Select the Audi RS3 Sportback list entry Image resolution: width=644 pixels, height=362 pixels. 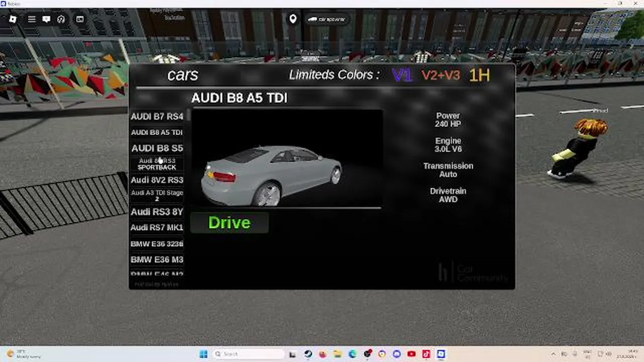pos(157,164)
